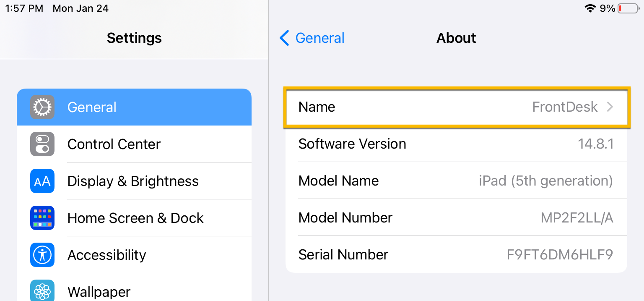Open Home Screen & Dock settings
This screenshot has width=644, height=301.
pos(134,218)
